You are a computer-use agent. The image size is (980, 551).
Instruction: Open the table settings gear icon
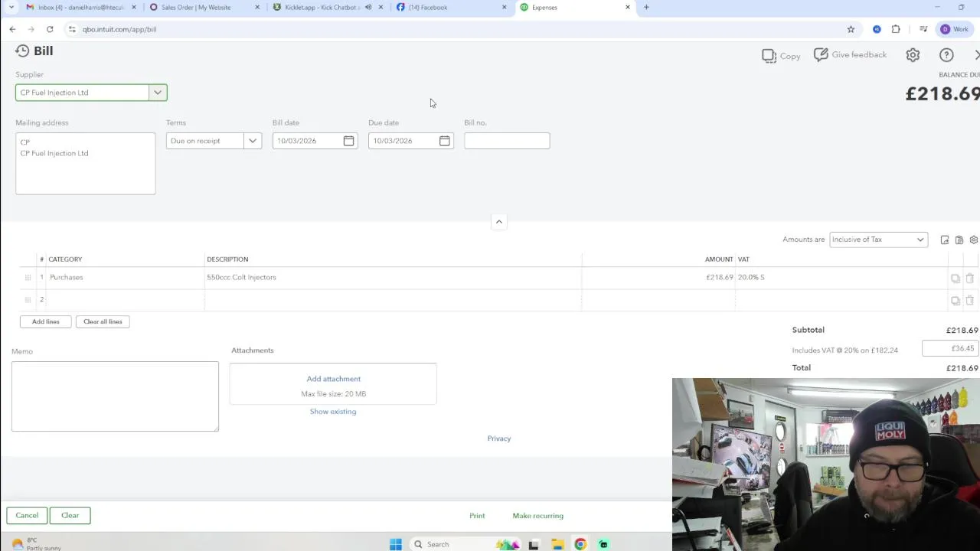974,240
